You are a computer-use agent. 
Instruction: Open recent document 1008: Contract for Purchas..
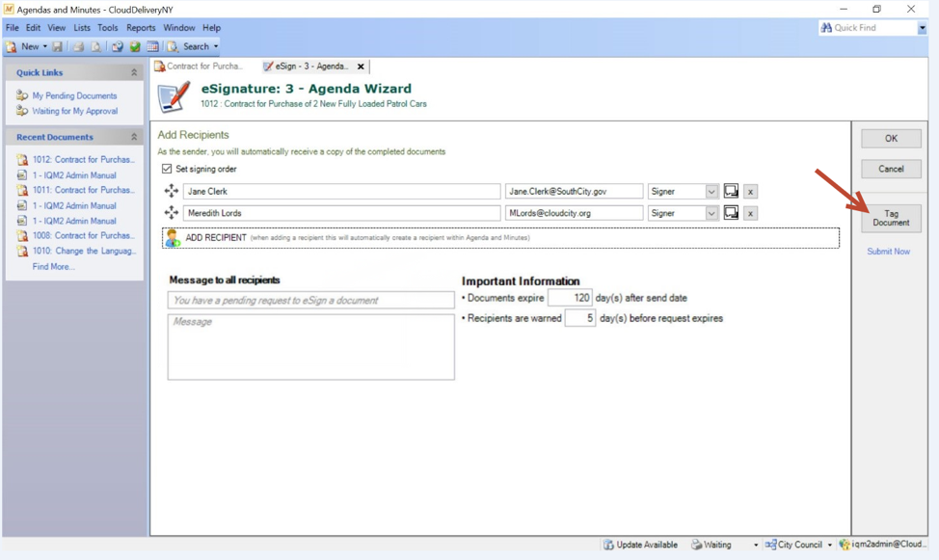(84, 235)
